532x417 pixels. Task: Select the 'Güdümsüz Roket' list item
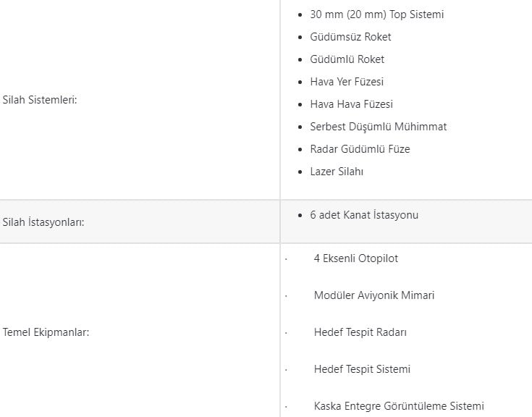click(x=350, y=37)
